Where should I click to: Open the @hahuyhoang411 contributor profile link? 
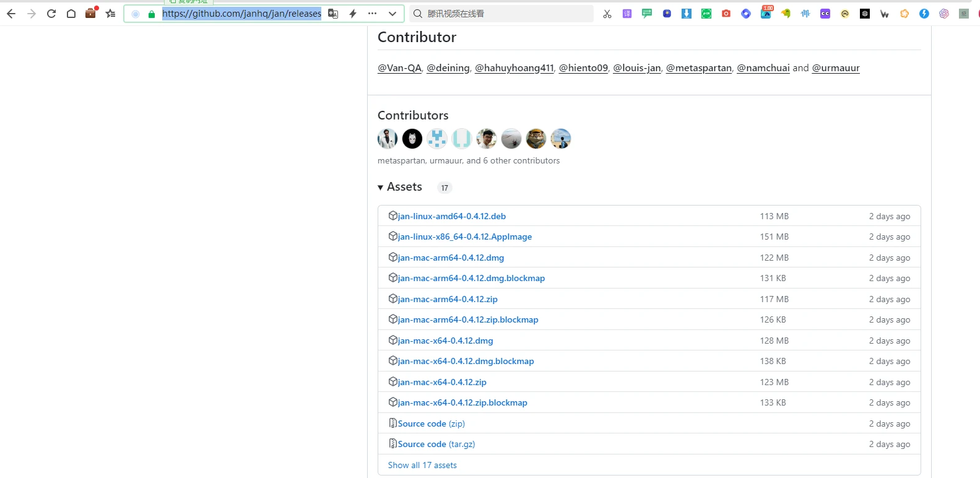tap(514, 68)
